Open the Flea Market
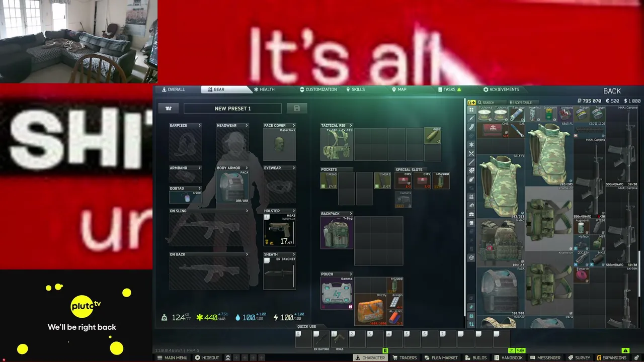This screenshot has height=362, width=644. point(441,358)
